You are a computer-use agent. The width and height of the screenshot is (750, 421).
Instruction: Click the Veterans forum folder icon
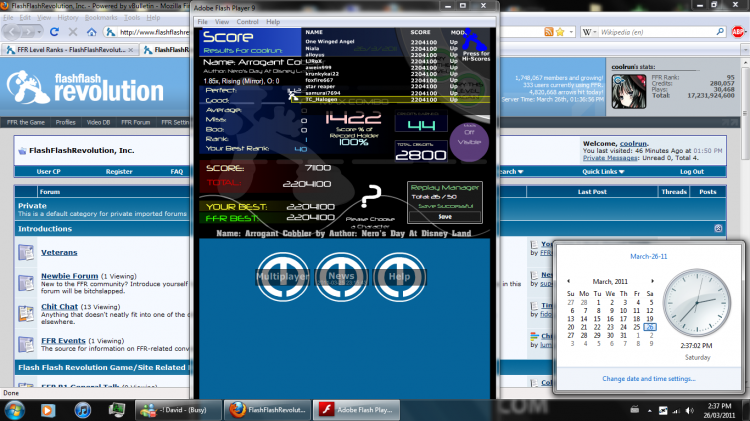(x=26, y=252)
